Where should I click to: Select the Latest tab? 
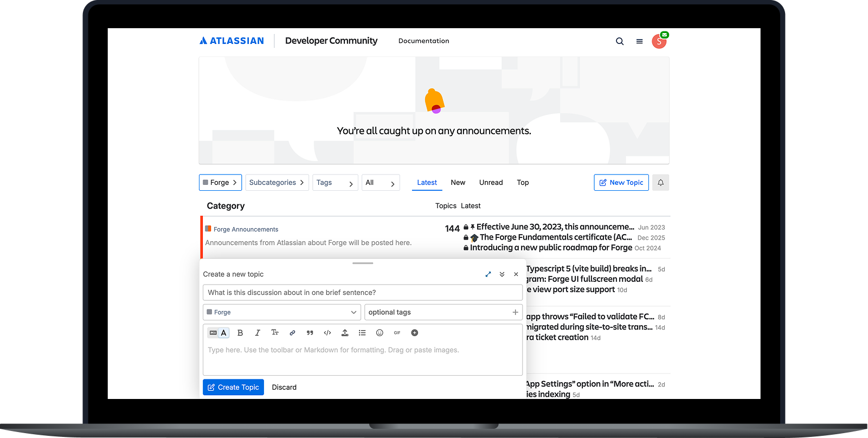[427, 183]
